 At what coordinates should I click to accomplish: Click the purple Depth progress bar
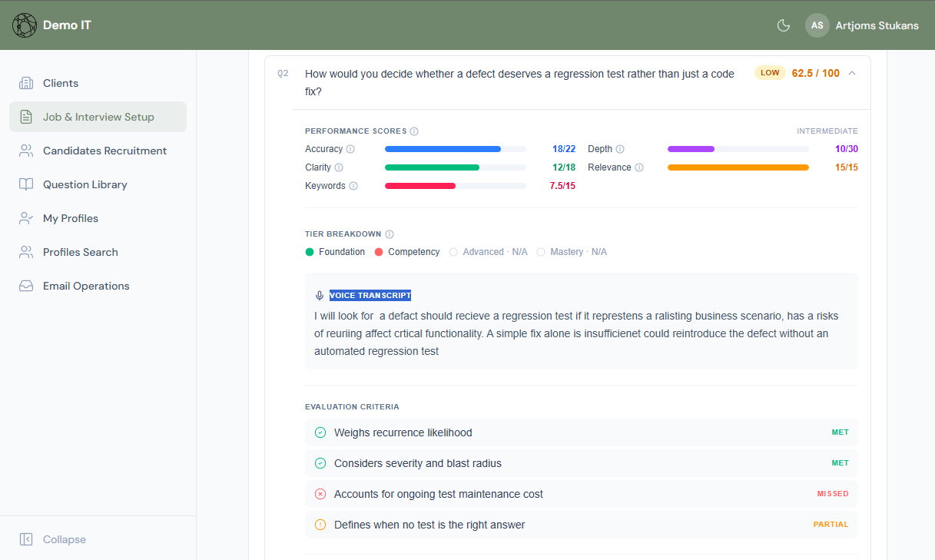coord(738,149)
